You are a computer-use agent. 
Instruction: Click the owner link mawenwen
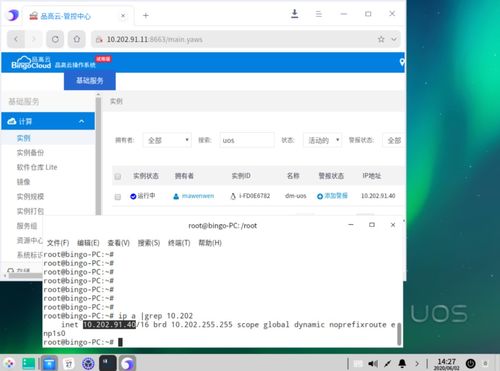pos(198,196)
